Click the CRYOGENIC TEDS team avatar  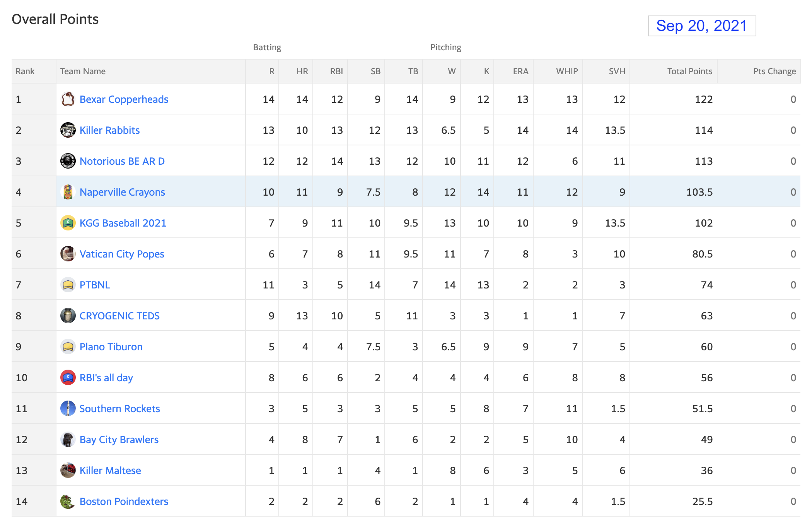68,316
